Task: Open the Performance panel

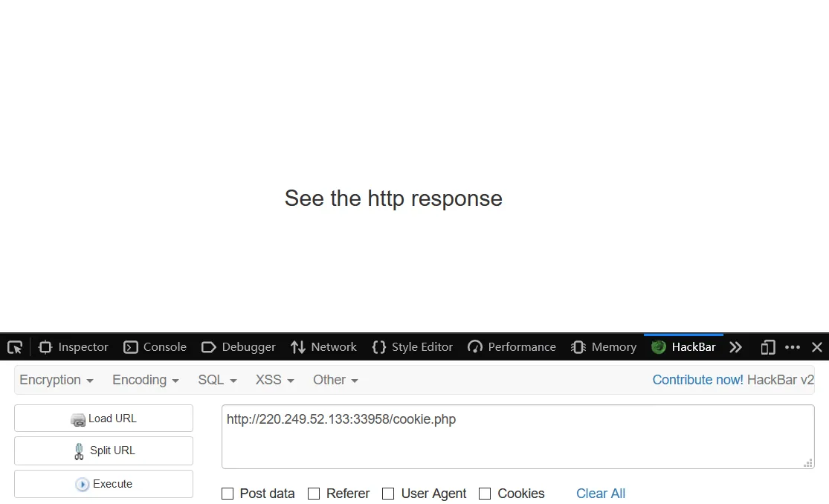Action: [x=512, y=347]
